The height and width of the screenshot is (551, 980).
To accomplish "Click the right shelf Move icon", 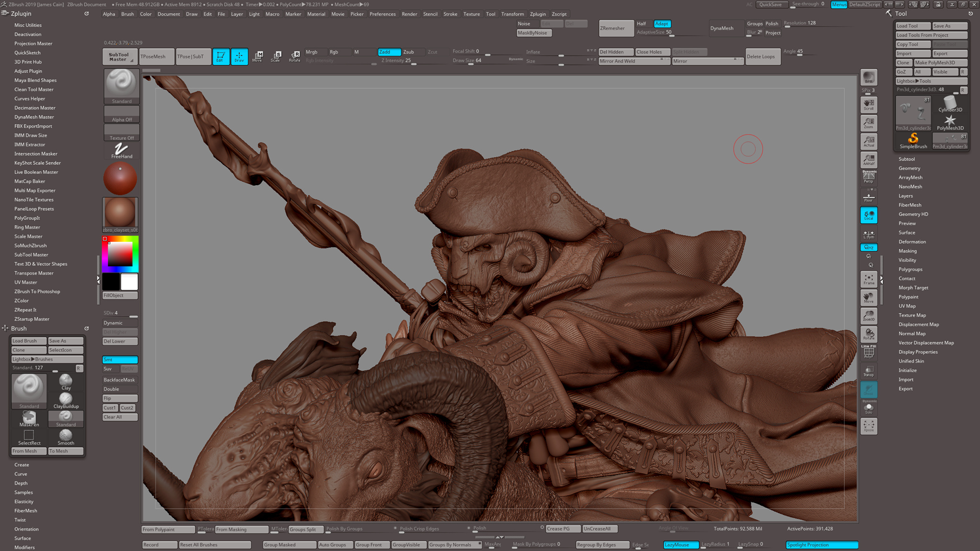I will point(869,298).
